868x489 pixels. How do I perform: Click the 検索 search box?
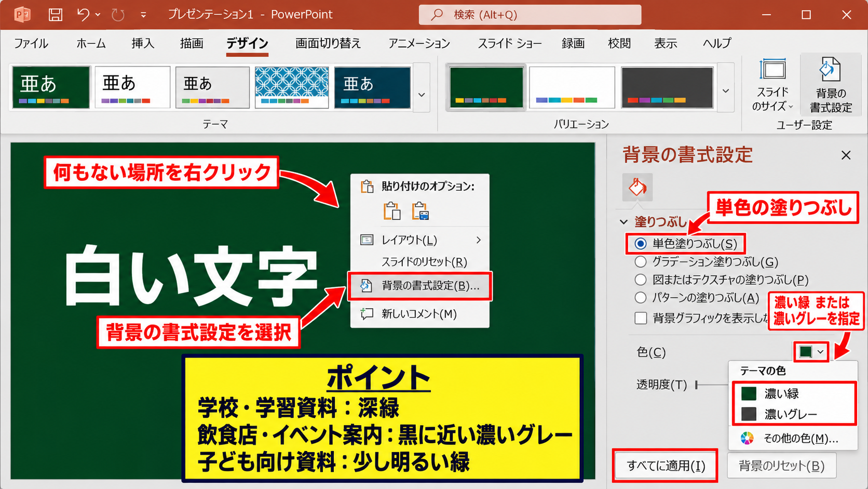tap(530, 15)
